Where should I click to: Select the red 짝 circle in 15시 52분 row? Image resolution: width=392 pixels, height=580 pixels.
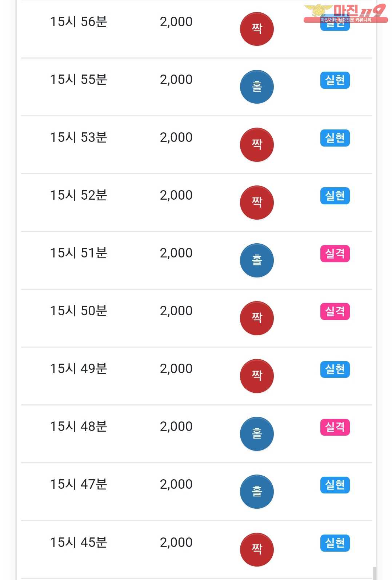pos(257,202)
